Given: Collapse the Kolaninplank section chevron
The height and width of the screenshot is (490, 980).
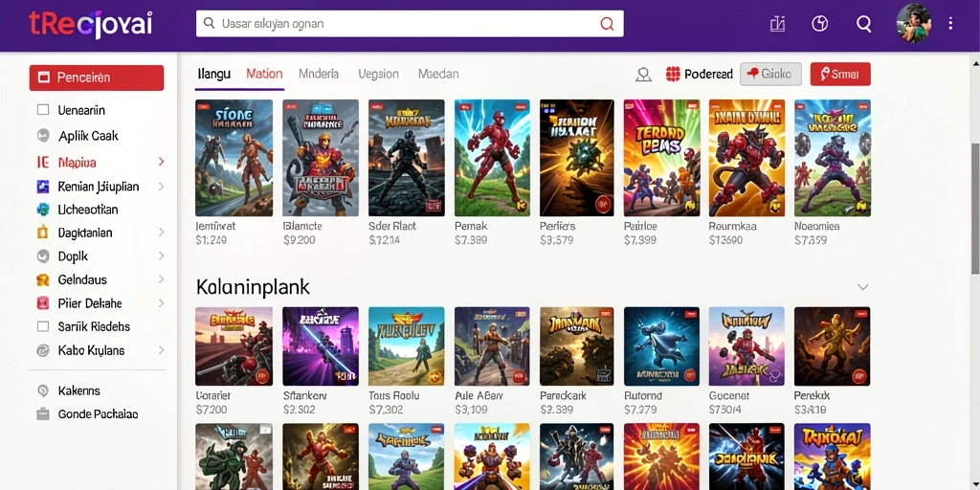Looking at the screenshot, I should click(862, 287).
